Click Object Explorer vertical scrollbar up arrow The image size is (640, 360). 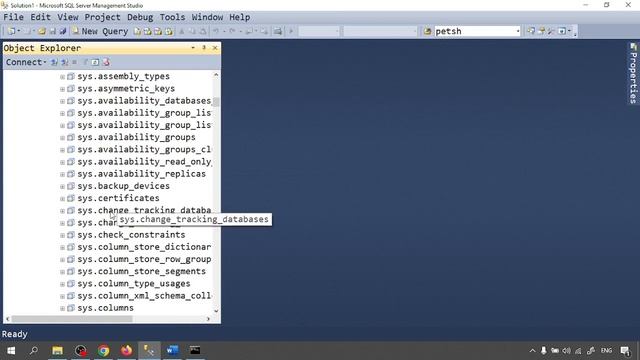click(x=216, y=75)
